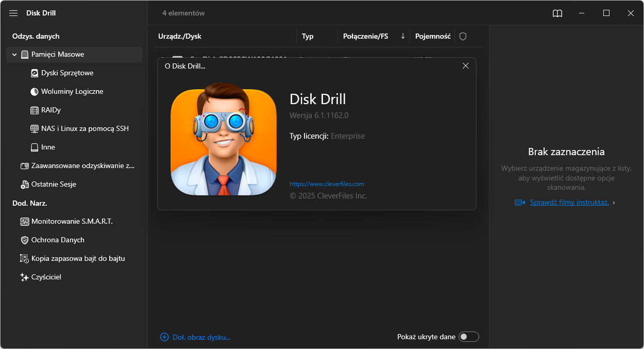The image size is (644, 349).
Task: Toggle Pokaż ukryte dane switch
Action: click(469, 337)
